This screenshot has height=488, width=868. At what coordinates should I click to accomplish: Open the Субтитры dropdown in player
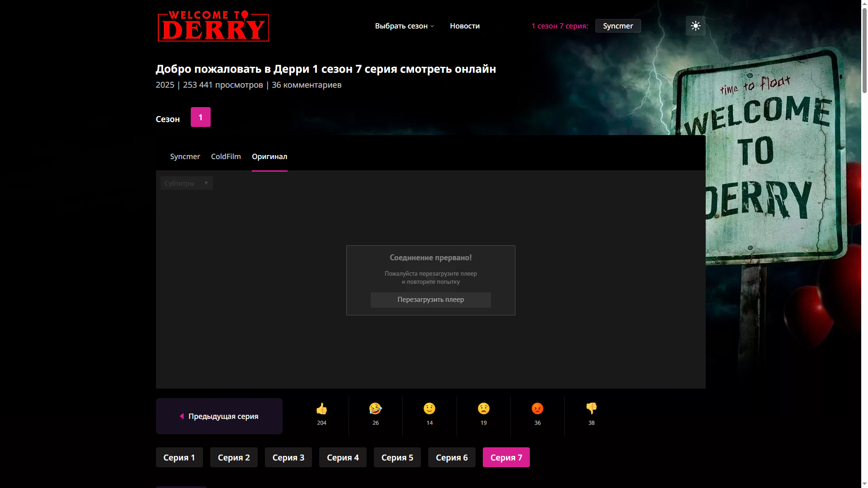pos(186,183)
